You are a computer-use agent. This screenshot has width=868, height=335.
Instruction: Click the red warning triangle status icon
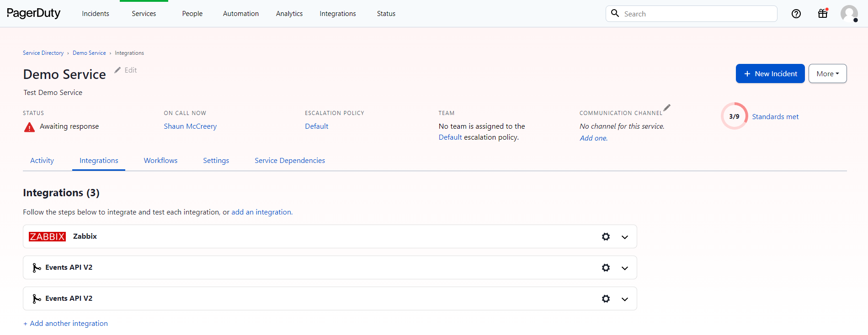[29, 127]
